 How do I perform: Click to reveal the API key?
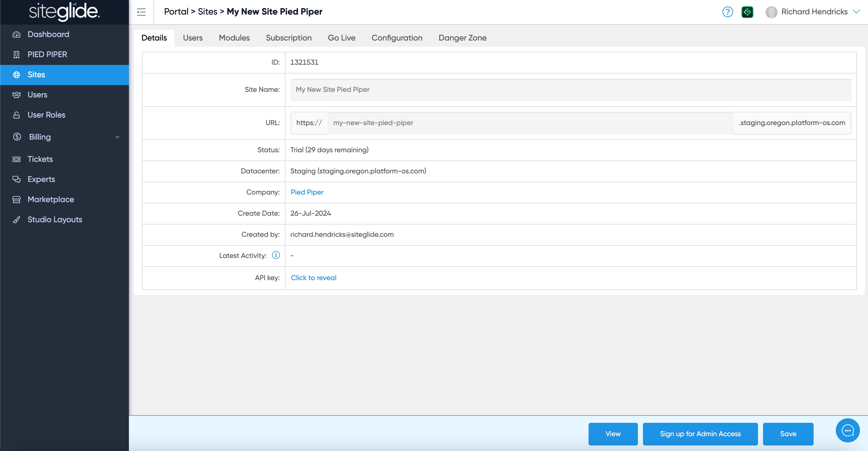click(313, 278)
